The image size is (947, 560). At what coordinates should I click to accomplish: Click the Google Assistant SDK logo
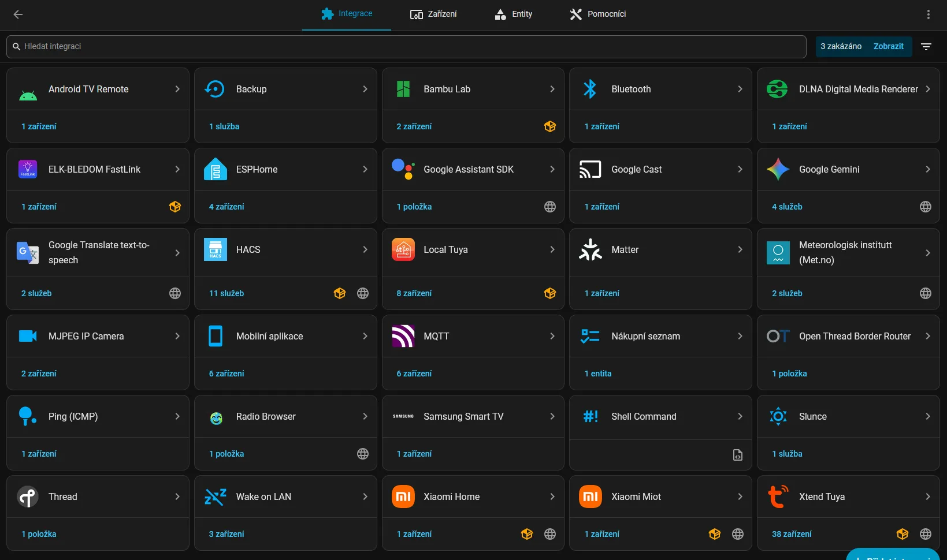click(403, 169)
